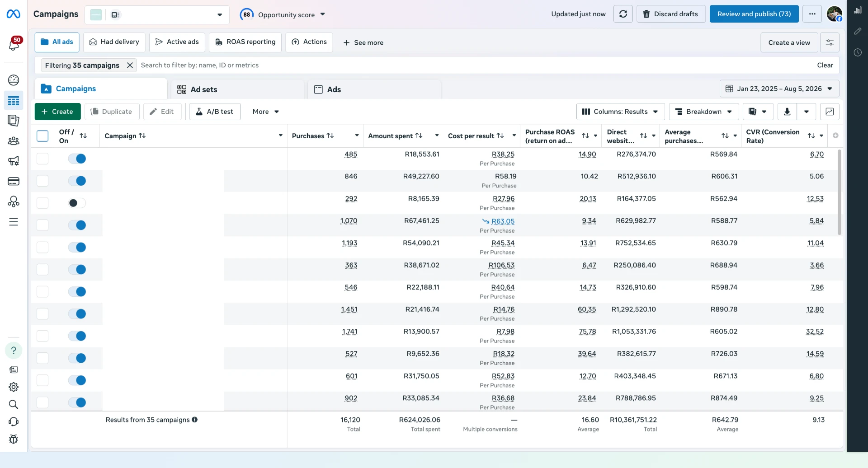The height and width of the screenshot is (468, 868).
Task: Turn on the campaign with 292 purchases
Action: [77, 203]
